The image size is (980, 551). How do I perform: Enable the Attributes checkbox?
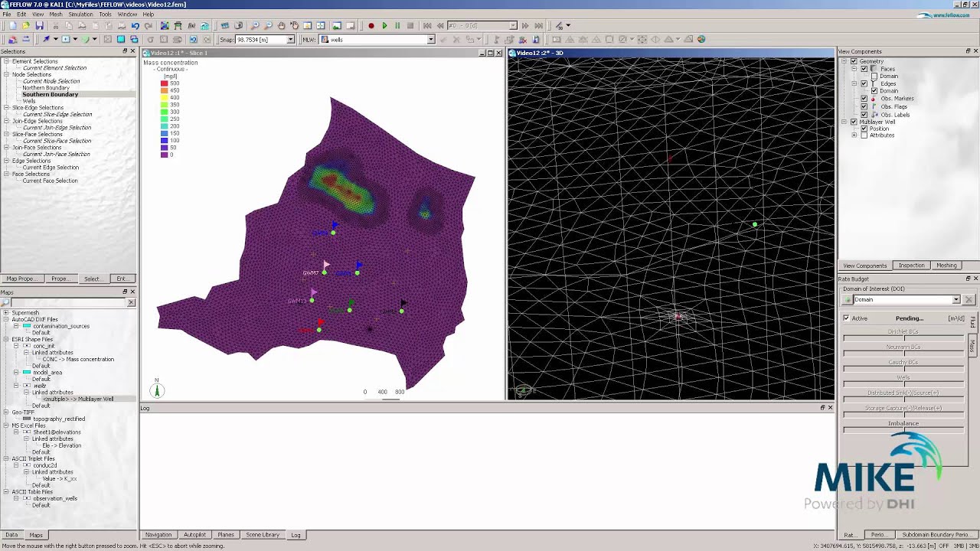tap(864, 135)
